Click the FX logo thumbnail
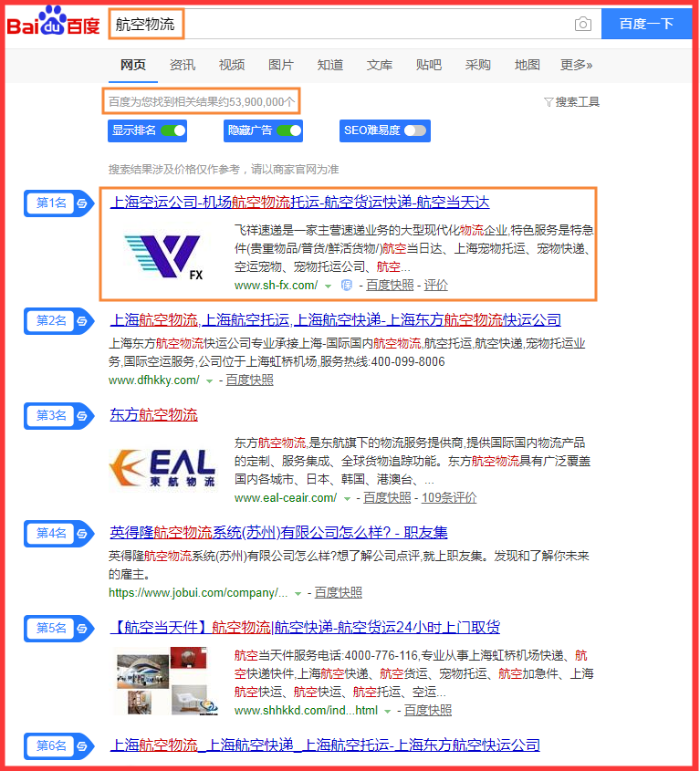 click(163, 256)
